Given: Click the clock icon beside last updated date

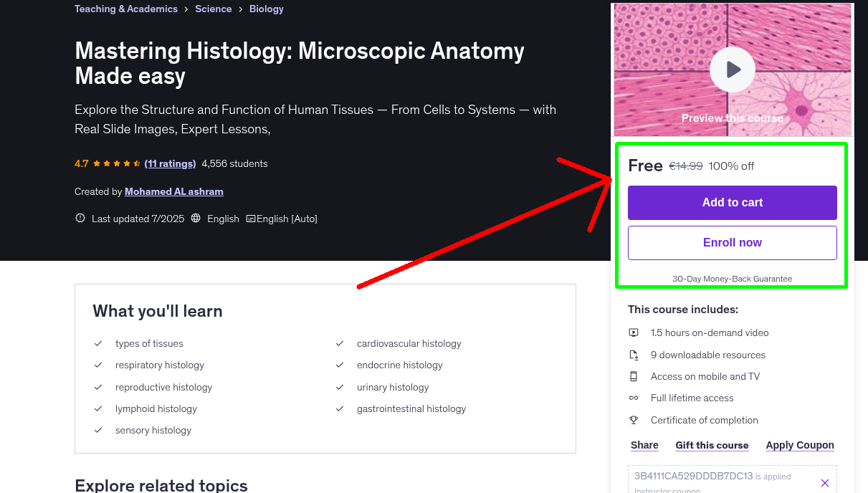Looking at the screenshot, I should point(80,218).
